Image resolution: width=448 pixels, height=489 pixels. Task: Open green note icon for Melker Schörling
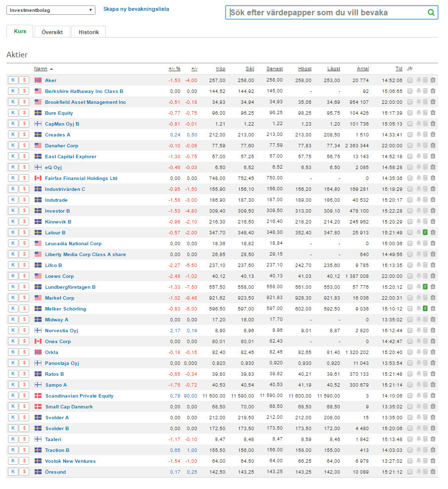click(425, 309)
